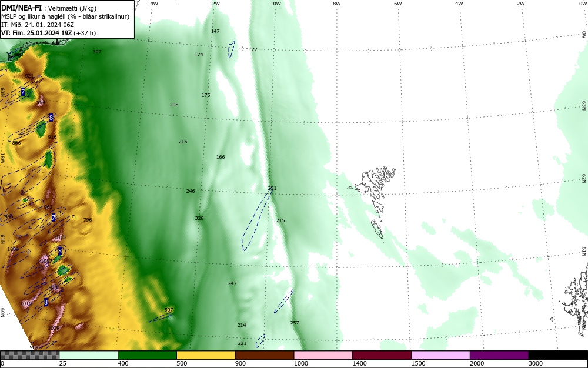Click the 'MSLP og líkur á hagléli' line
Image resolution: width=588 pixels, height=368 pixels.
tap(65, 16)
